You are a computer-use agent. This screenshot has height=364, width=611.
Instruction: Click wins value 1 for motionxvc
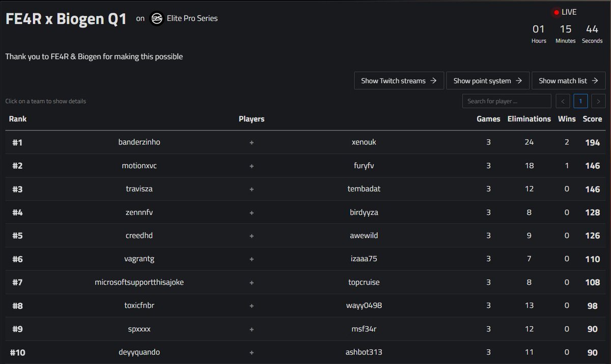coord(567,165)
